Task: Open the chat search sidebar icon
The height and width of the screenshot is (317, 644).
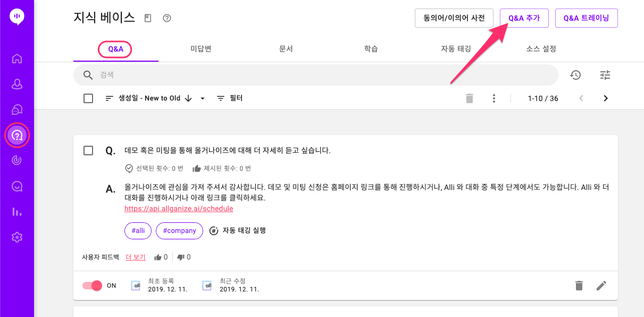Action: pos(17,186)
